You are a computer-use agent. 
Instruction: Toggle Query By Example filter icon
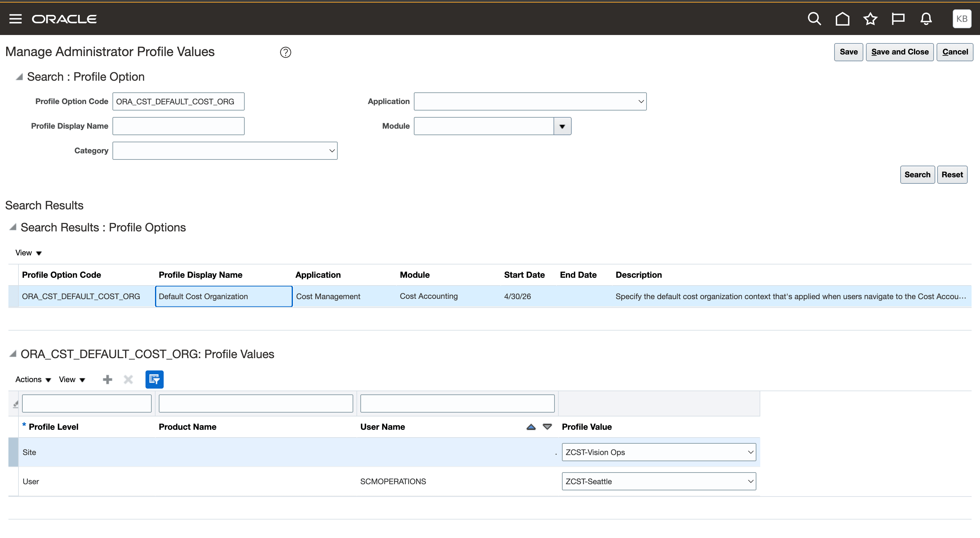155,379
